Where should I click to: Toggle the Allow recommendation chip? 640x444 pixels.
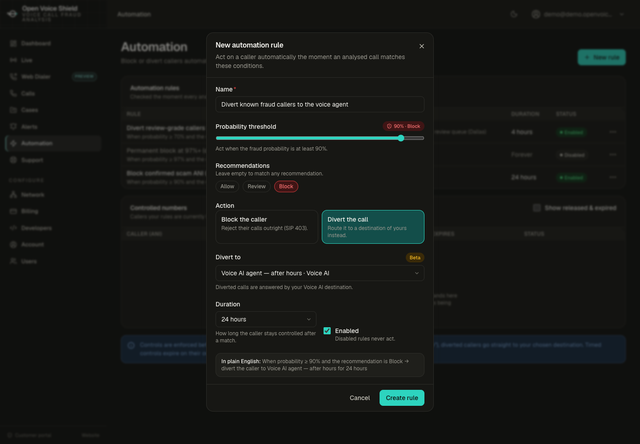(x=227, y=186)
